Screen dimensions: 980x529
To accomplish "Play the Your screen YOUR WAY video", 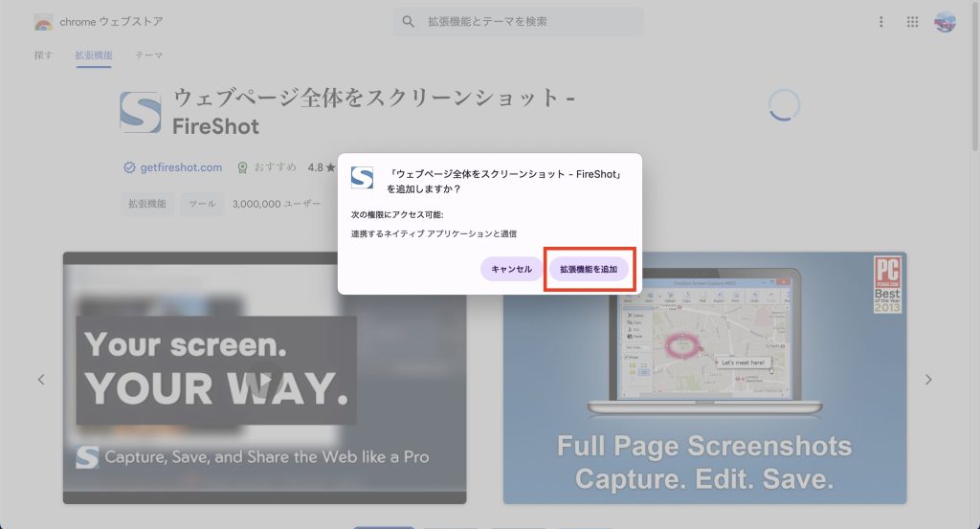I will click(264, 379).
